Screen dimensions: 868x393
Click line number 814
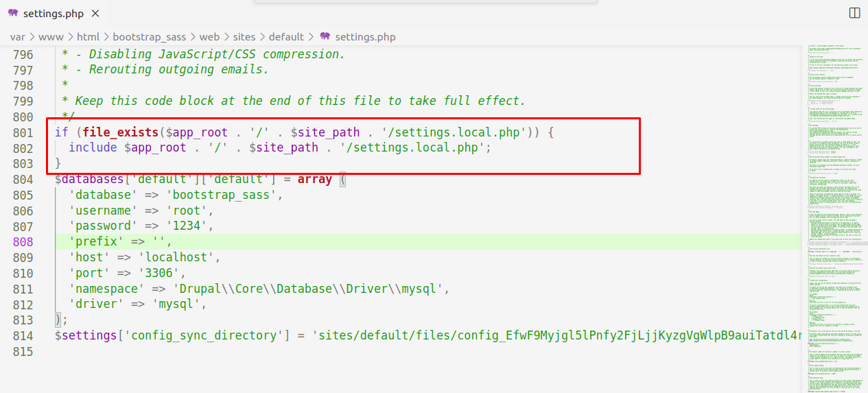tap(23, 335)
